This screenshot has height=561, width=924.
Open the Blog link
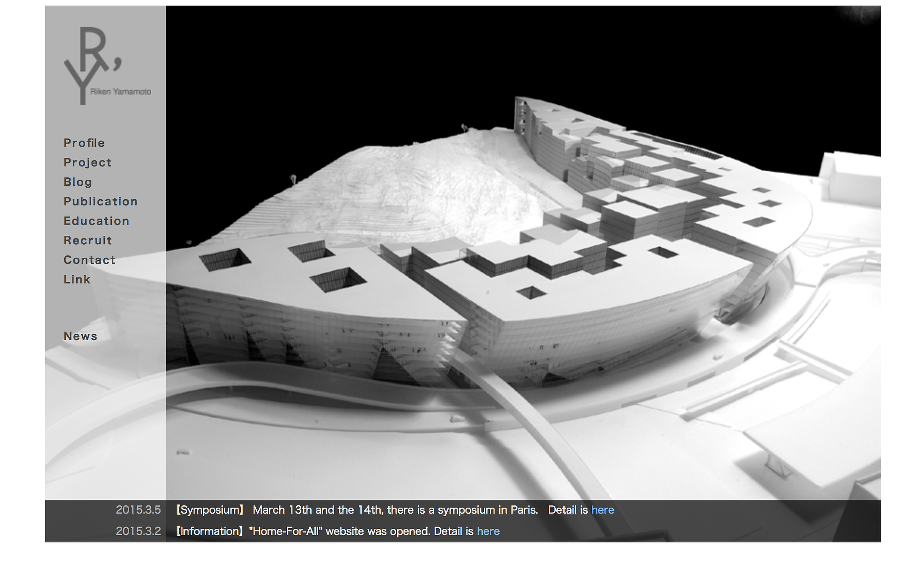coord(78,182)
